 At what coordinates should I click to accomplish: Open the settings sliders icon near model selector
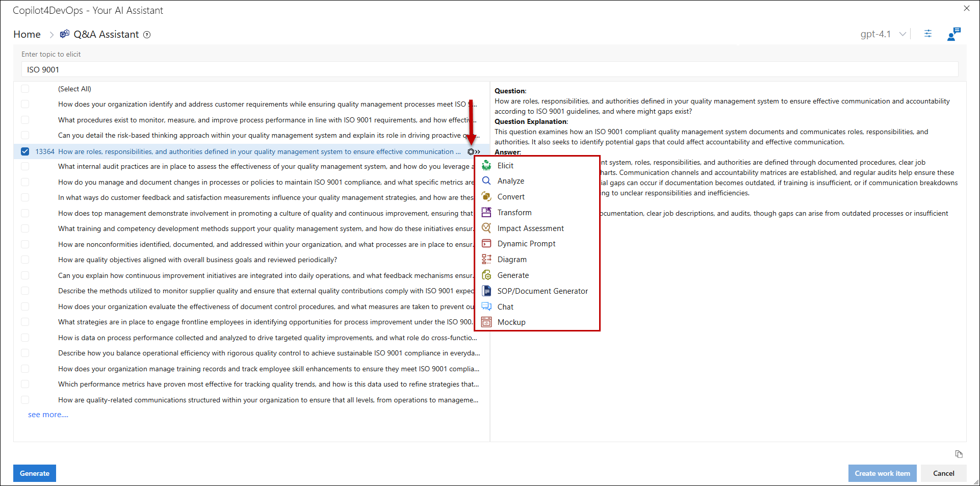coord(928,34)
